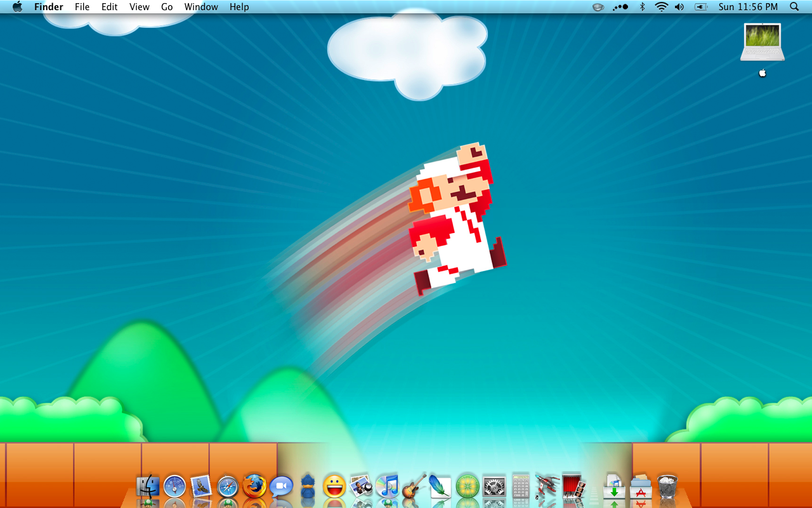Open the Help menu
The width and height of the screenshot is (812, 508).
239,7
